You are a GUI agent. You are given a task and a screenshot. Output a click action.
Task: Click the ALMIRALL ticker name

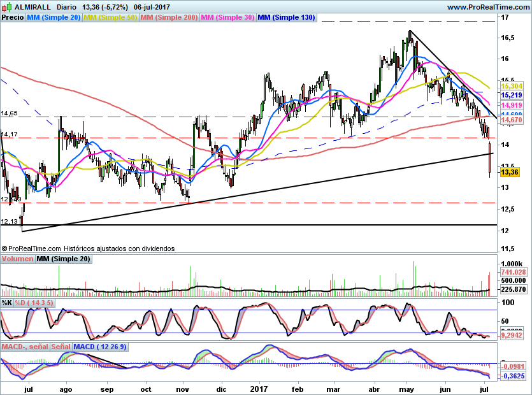(x=33, y=7)
